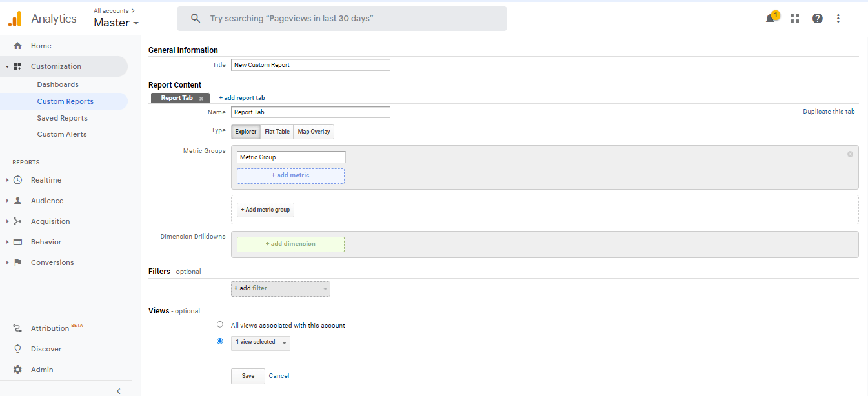Save the new custom report
This screenshot has height=396, width=868.
pyautogui.click(x=248, y=375)
